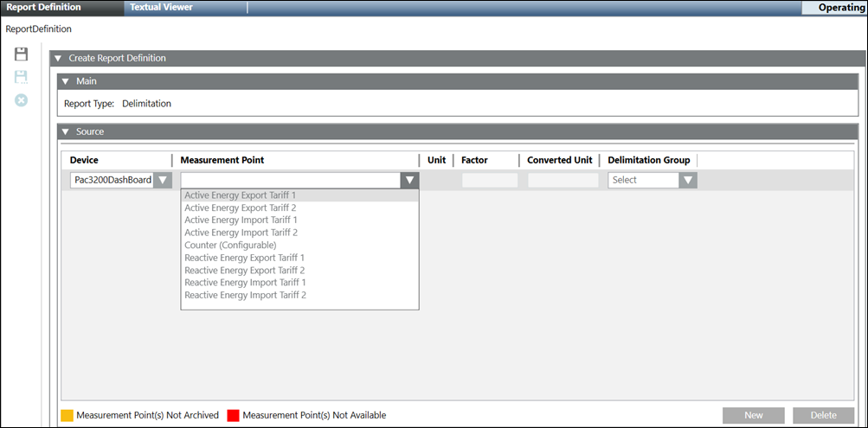Open the Delimitation Group Select dropdown
Screen dimensions: 868x428
coord(687,180)
